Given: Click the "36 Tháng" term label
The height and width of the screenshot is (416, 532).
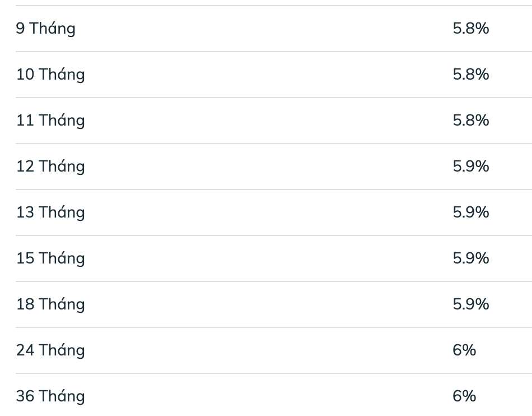Looking at the screenshot, I should (50, 396).
